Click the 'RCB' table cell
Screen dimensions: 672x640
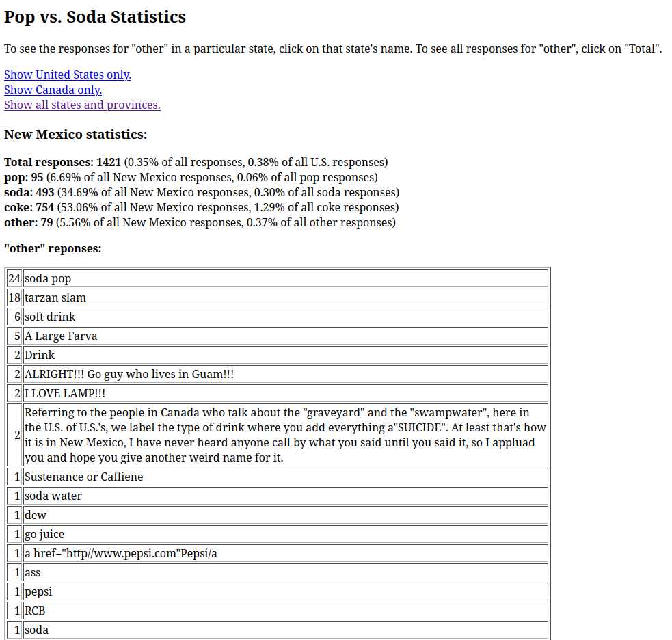pyautogui.click(x=286, y=611)
